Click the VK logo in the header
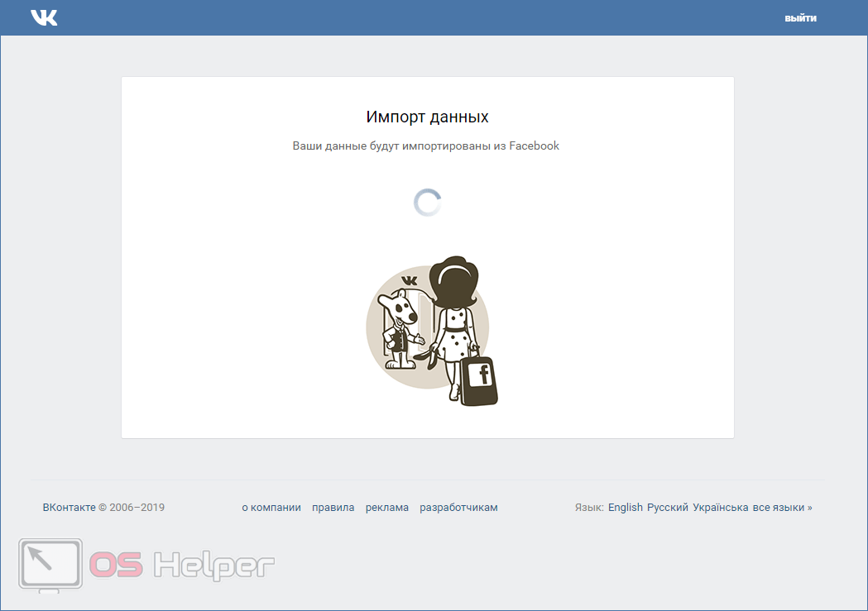868x611 pixels. [x=44, y=17]
